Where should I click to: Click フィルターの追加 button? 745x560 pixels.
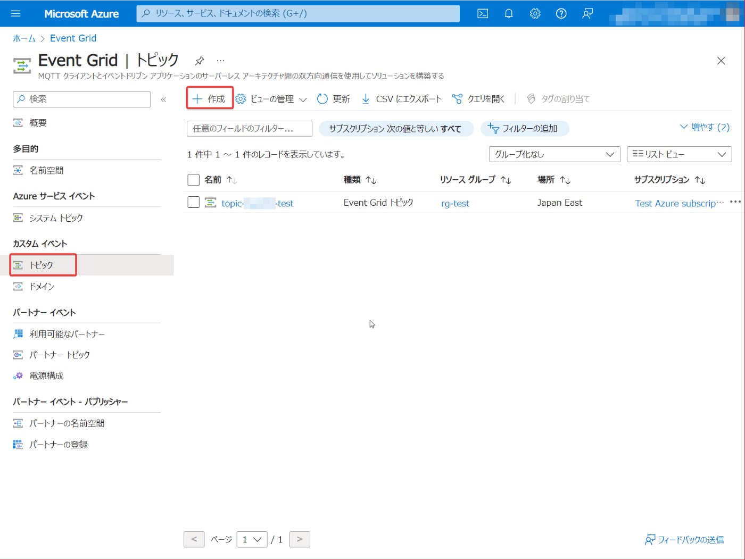[525, 129]
